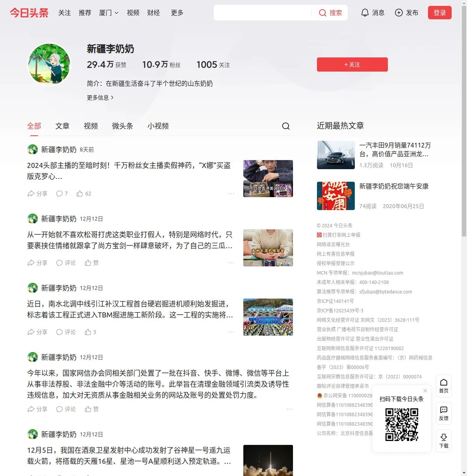
Task: Select the 全部 content tab
Action: click(x=34, y=126)
